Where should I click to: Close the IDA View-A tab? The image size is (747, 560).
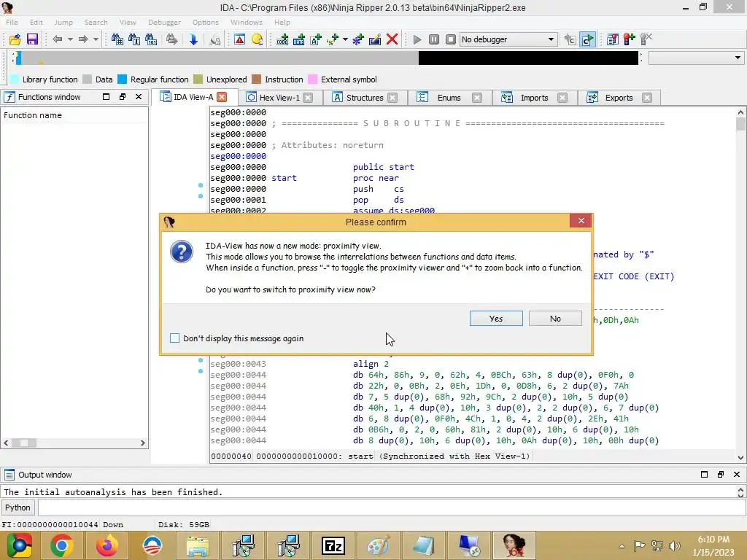222,97
